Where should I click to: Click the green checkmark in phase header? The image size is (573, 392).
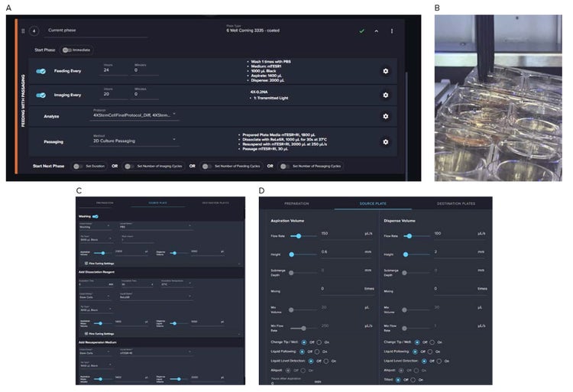[x=361, y=31]
